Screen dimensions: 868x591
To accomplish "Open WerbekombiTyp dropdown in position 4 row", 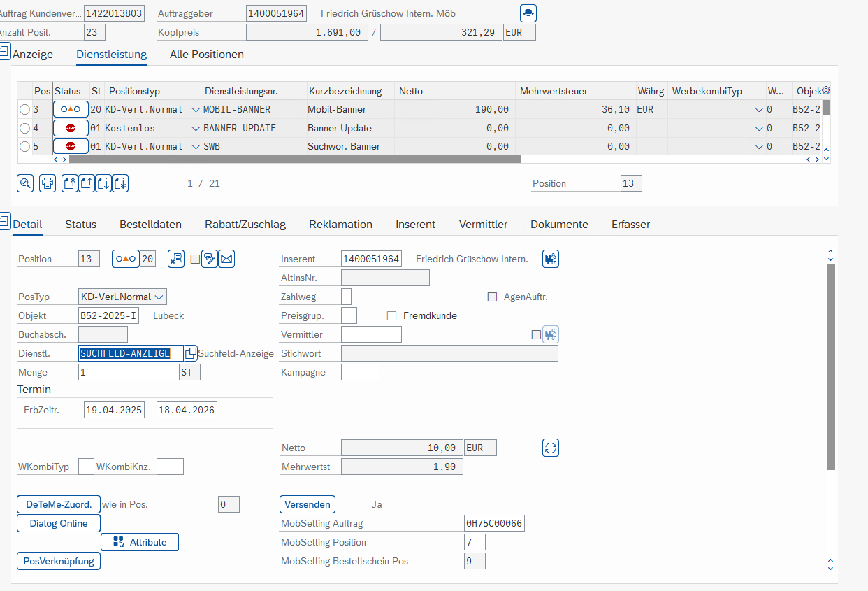I will 759,128.
